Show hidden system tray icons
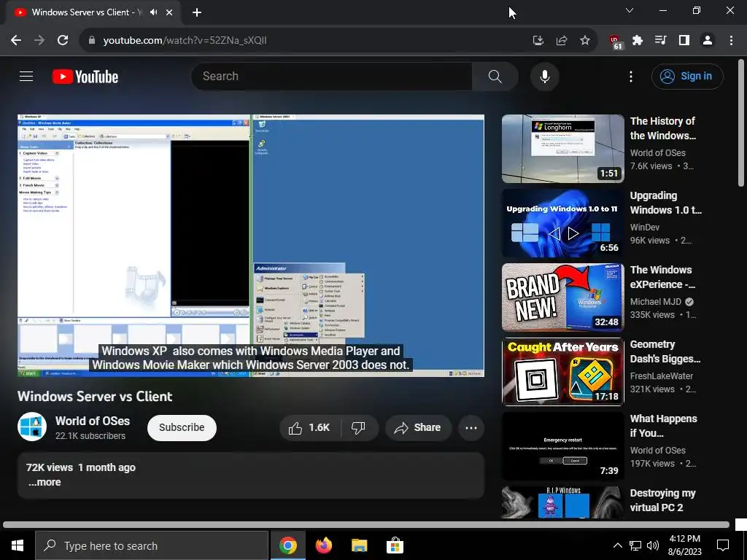This screenshot has width=747, height=560. pos(617,545)
